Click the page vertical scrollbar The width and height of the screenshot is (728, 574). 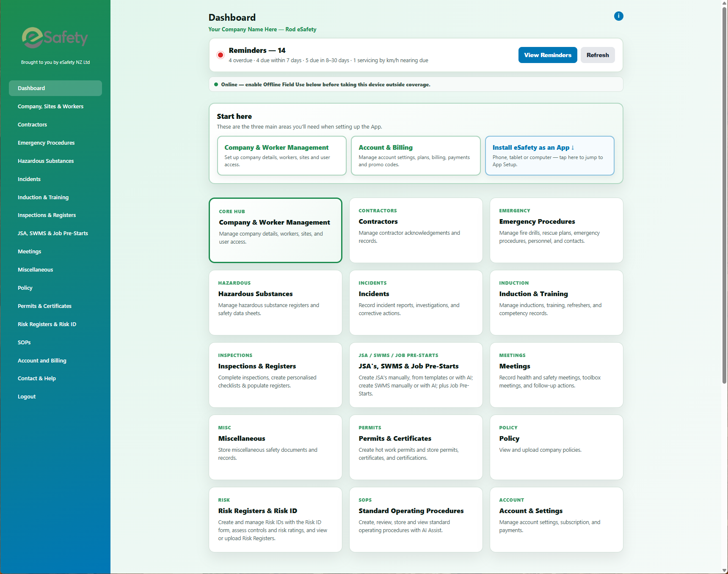pyautogui.click(x=724, y=195)
